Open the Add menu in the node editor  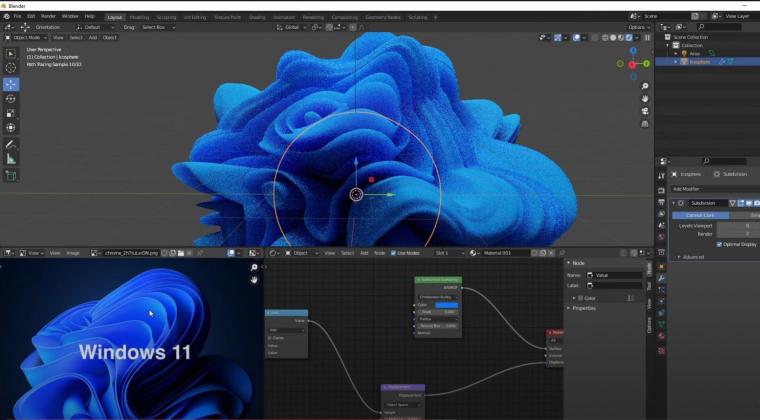[x=364, y=253]
